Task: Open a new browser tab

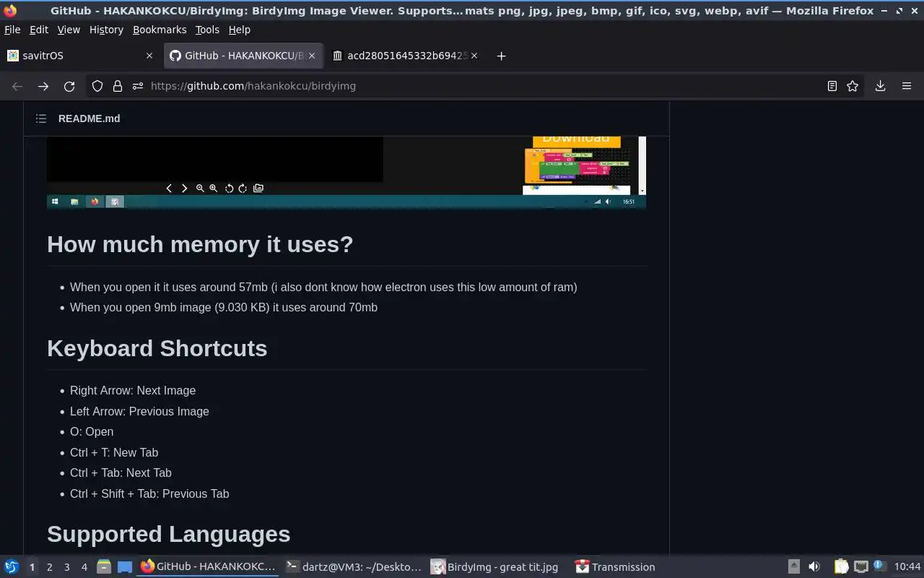Action: coord(501,56)
